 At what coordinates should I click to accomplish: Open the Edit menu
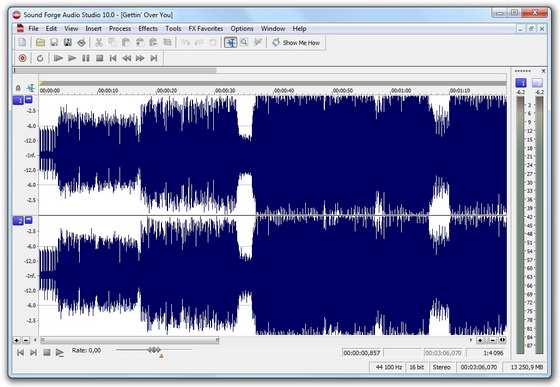pos(51,29)
